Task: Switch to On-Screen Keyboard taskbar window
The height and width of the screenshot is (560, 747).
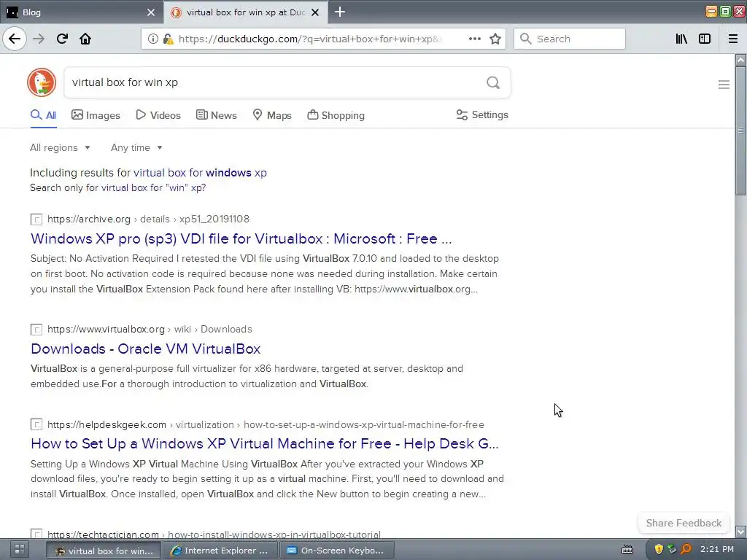Action: (x=337, y=550)
